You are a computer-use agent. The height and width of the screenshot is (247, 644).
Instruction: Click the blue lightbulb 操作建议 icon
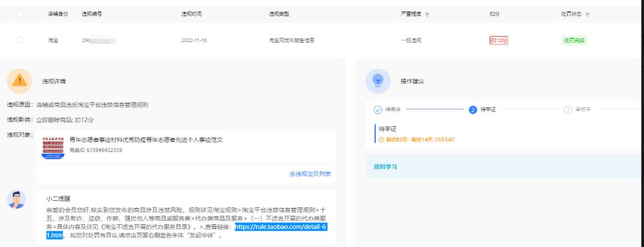378,81
